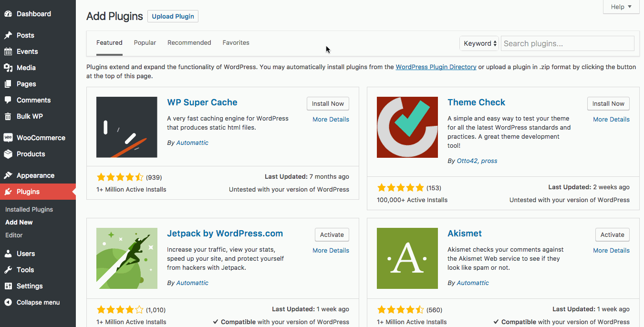Click Automattic author link under WP Super Cache
Viewport: 644px width, 327px height.
click(x=192, y=143)
